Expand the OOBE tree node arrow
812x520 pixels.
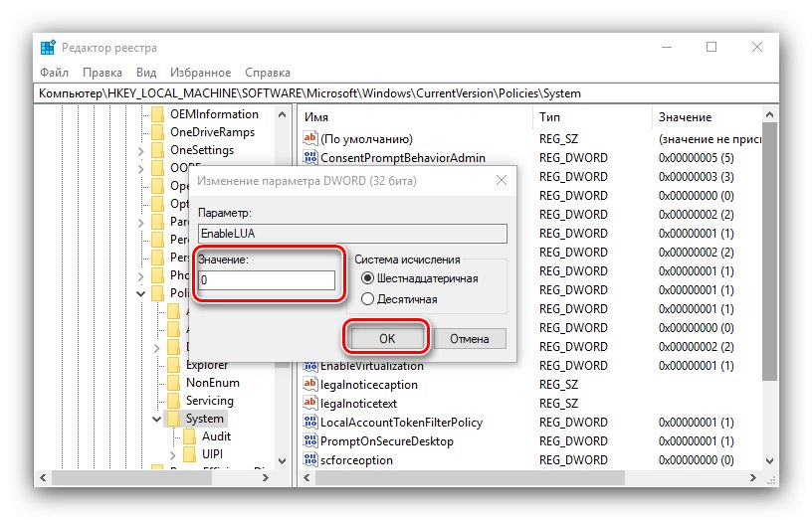(x=141, y=169)
